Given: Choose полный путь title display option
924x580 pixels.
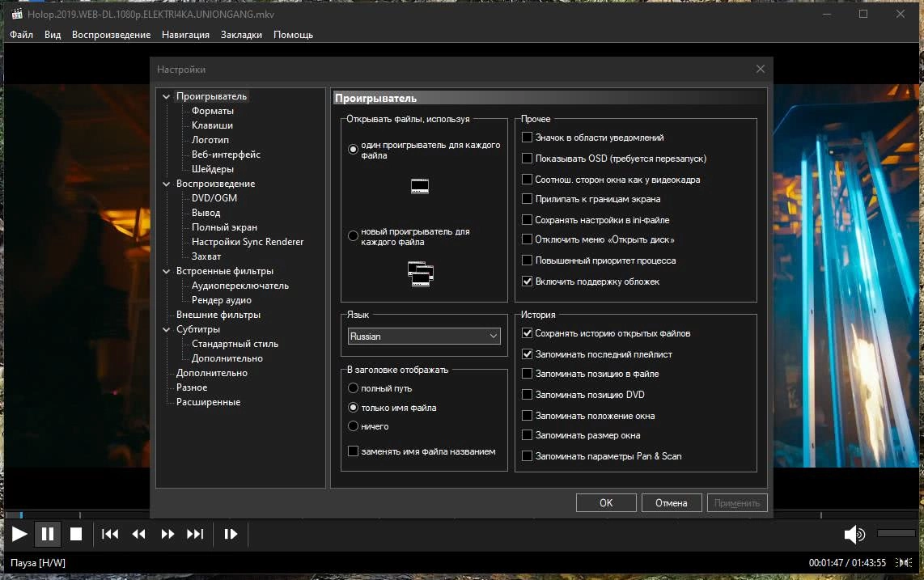Looking at the screenshot, I should (x=353, y=387).
